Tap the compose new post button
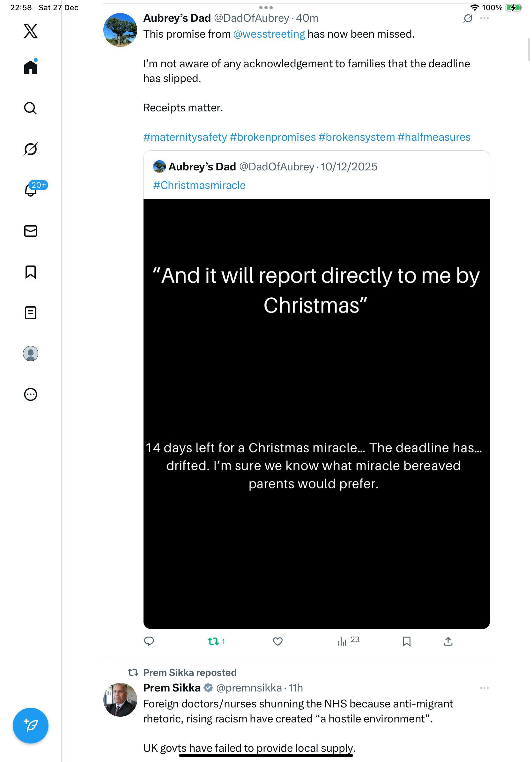The height and width of the screenshot is (762, 532). [31, 725]
